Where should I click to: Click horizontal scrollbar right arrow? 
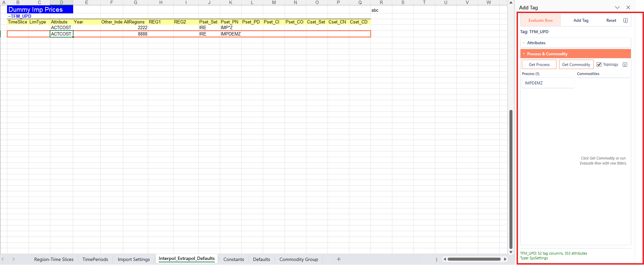coord(505,259)
